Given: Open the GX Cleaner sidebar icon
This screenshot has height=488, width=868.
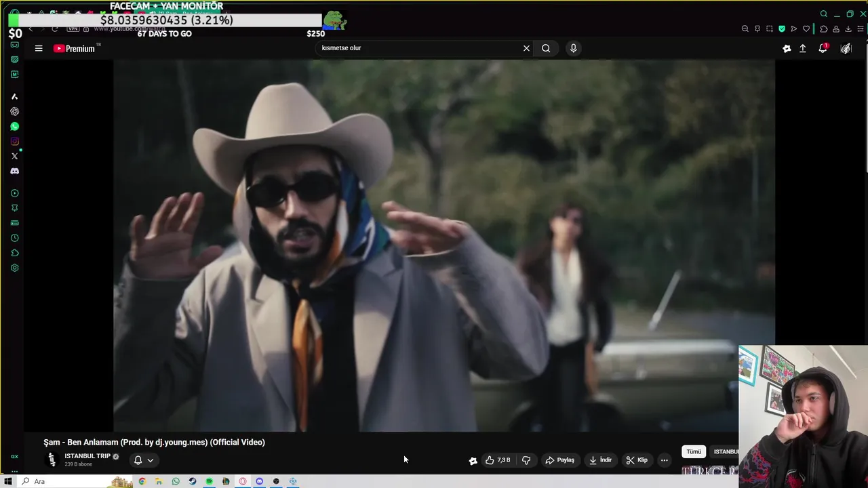Looking at the screenshot, I should [x=14, y=59].
